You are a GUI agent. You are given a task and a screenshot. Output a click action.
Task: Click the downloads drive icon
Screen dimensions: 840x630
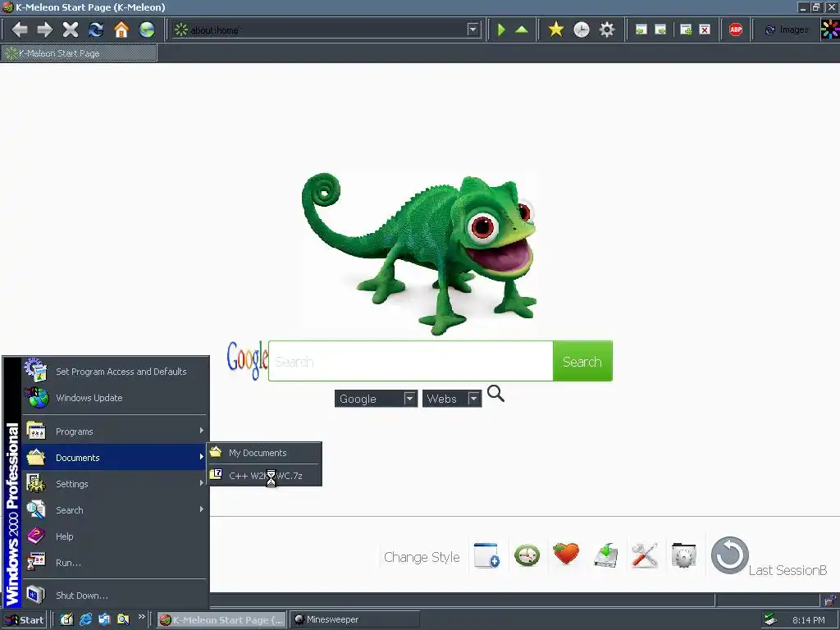(605, 555)
